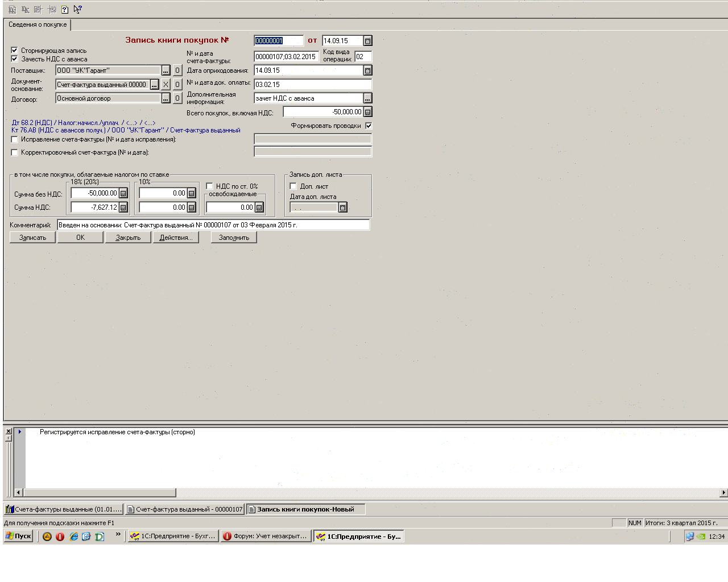Switch to Счета-фактуры выданные window tab
Screen dimensions: 728x582
(x=63, y=509)
